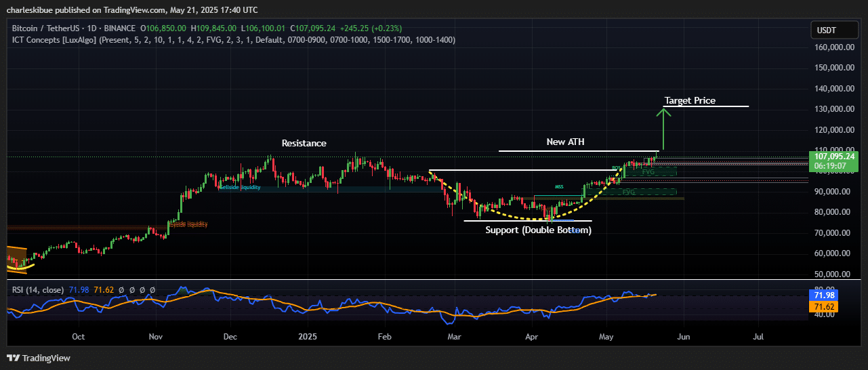868x370 pixels.
Task: Click the 2025 label on time axis
Action: click(308, 336)
